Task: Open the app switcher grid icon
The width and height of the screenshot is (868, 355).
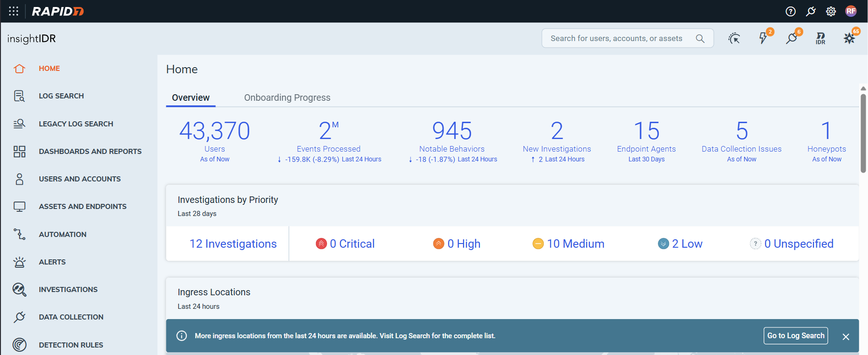Action: (x=14, y=11)
